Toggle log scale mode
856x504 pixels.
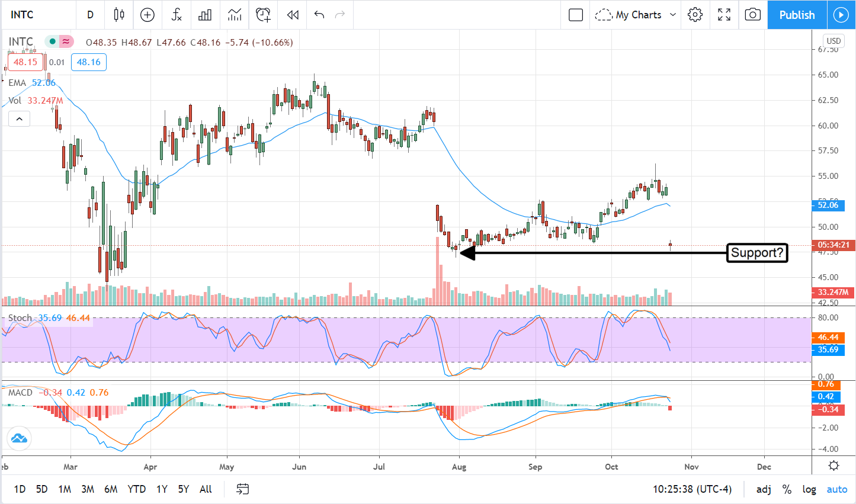(x=809, y=489)
